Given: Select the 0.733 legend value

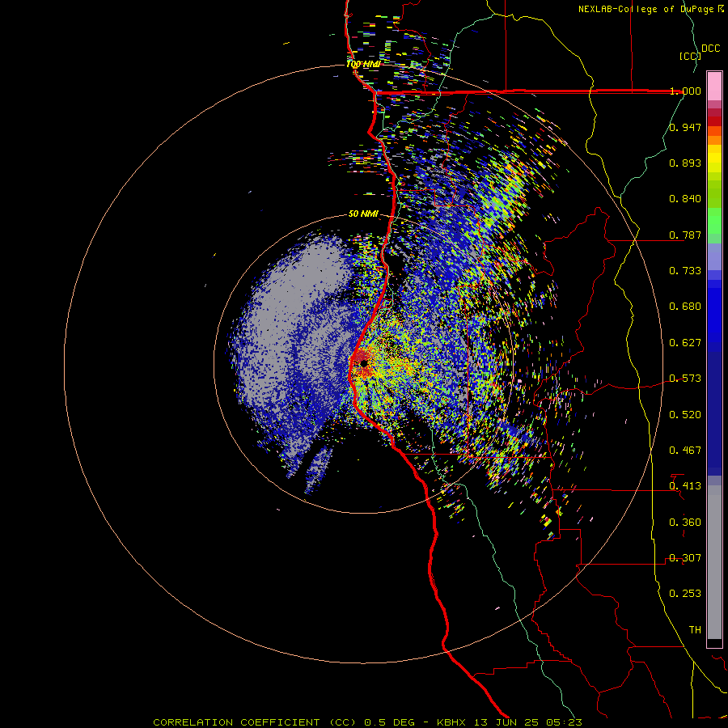Looking at the screenshot, I should point(685,271).
